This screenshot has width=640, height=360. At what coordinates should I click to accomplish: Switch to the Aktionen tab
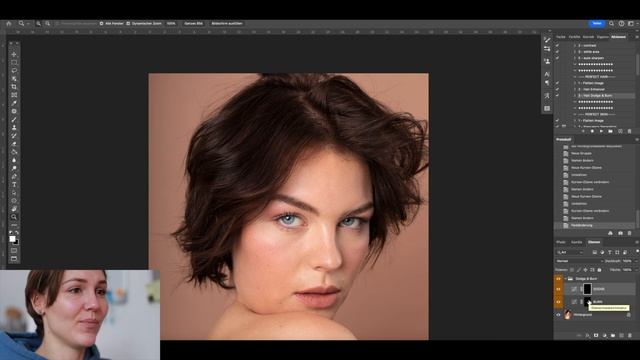pos(618,37)
